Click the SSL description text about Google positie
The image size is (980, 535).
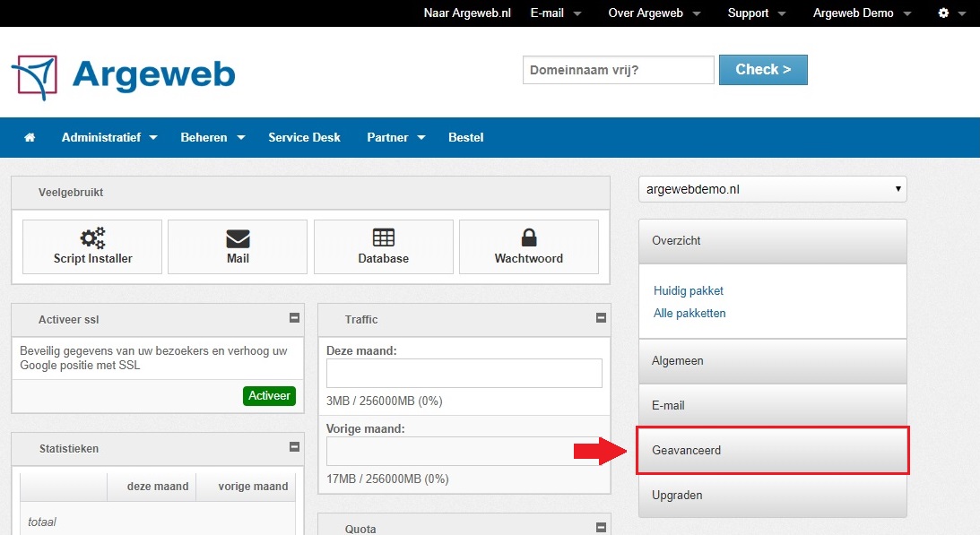[x=153, y=358]
